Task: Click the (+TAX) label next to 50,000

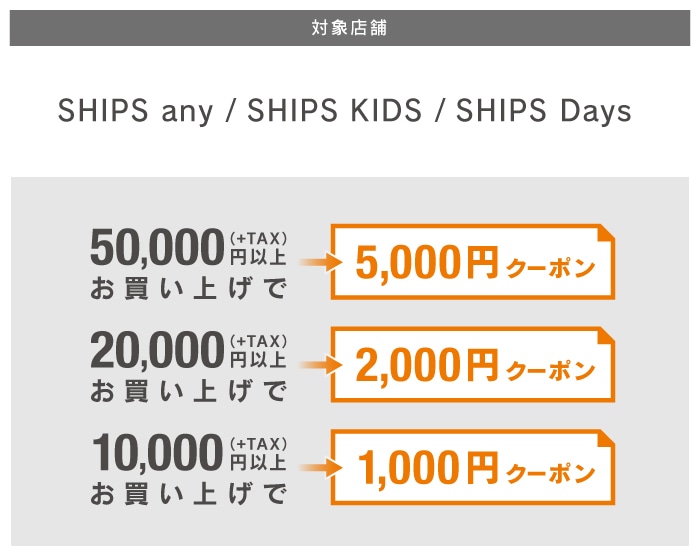Action: coord(259,237)
